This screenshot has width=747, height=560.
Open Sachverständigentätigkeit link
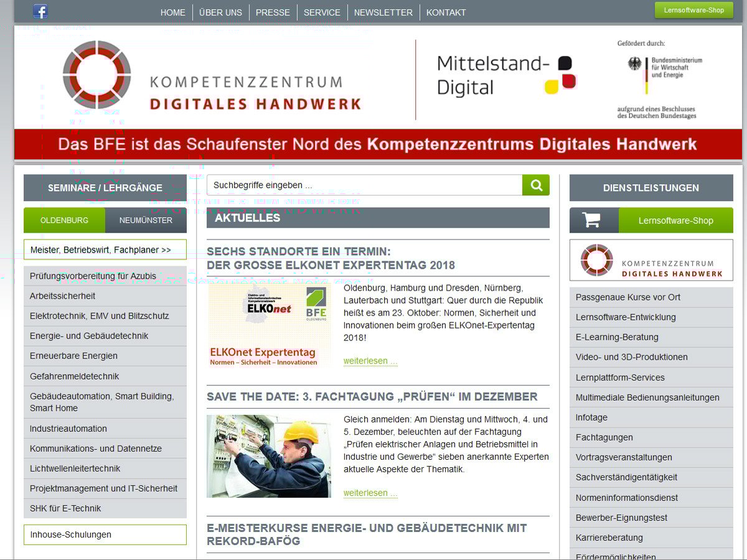[651, 477]
